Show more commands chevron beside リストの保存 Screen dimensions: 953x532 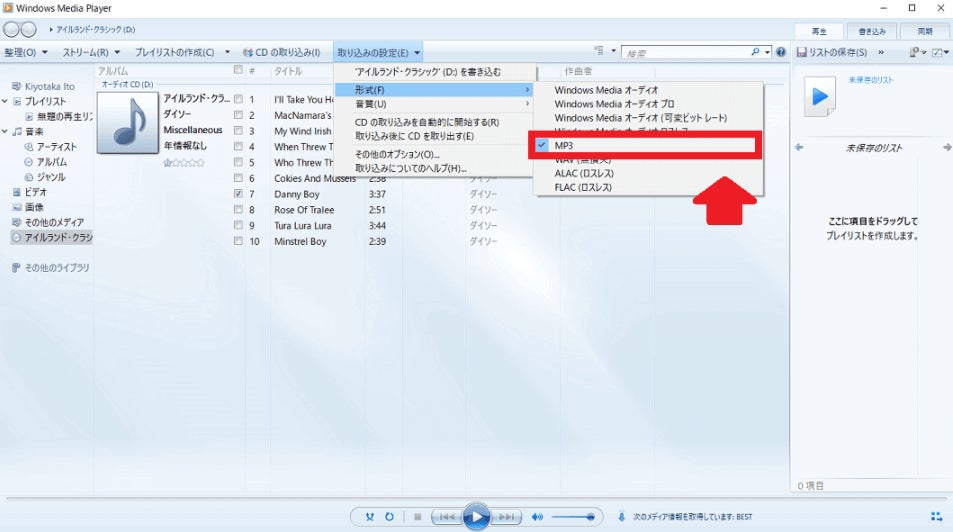click(881, 52)
